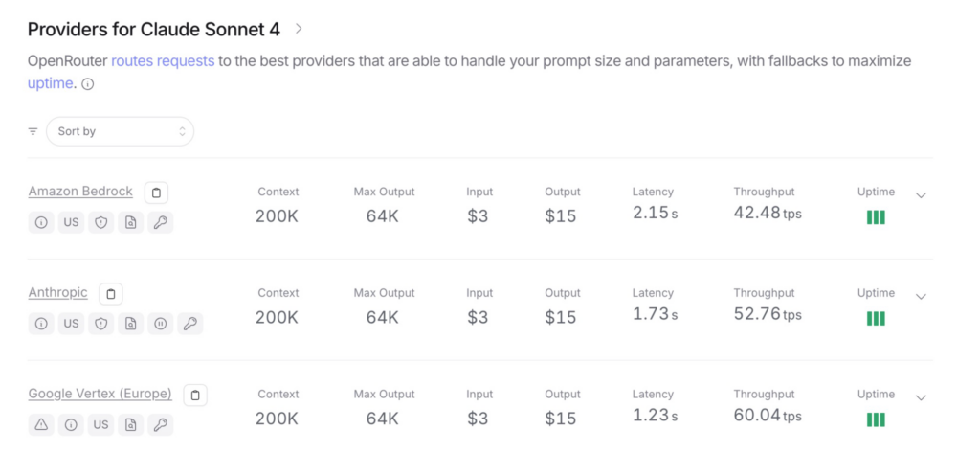This screenshot has height=453, width=980.
Task: Click the filter icon beside Sort by
Action: (33, 131)
